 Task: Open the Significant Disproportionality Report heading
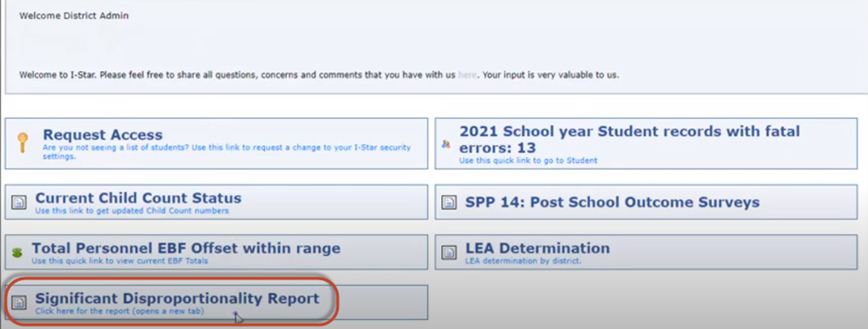pos(177,298)
